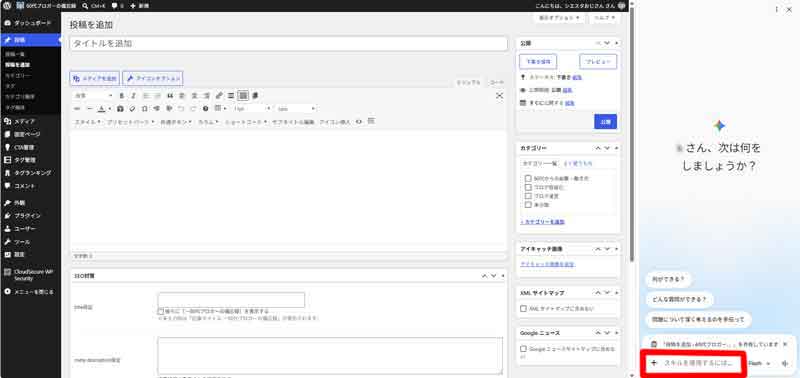
Task: Click the アイコンオプション button
Action: point(153,79)
